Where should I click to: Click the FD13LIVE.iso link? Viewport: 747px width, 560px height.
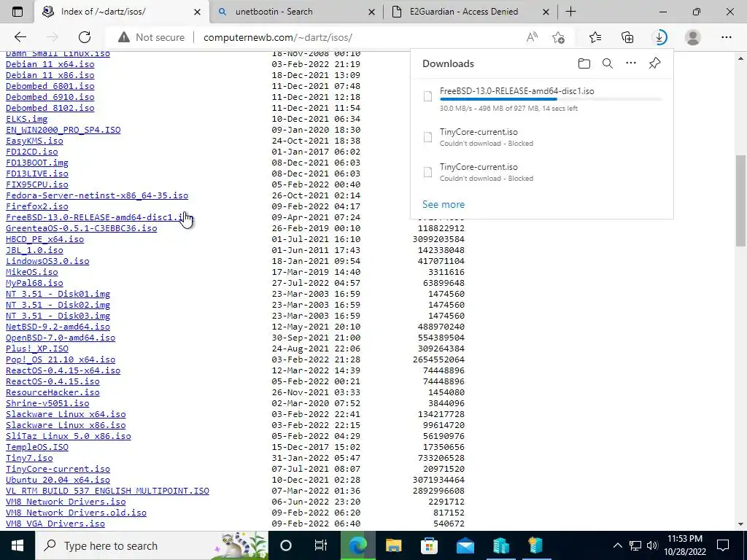(x=36, y=174)
